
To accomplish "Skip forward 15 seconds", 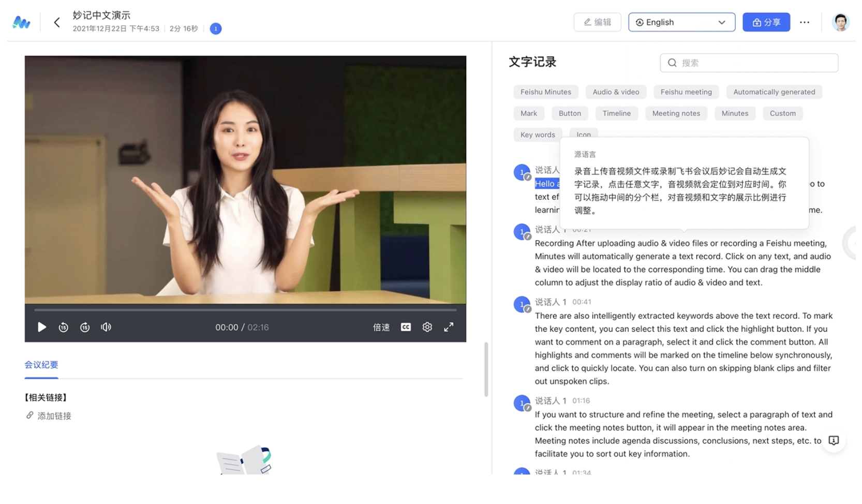I will (x=85, y=327).
